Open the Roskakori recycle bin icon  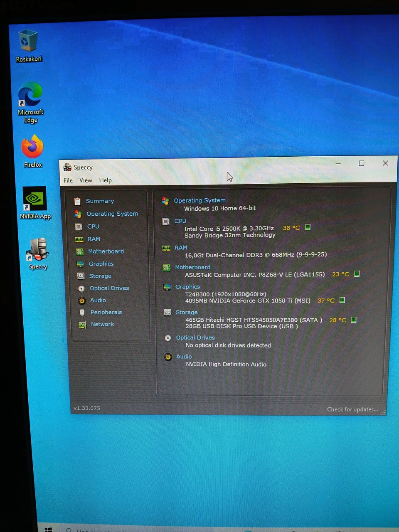click(28, 46)
